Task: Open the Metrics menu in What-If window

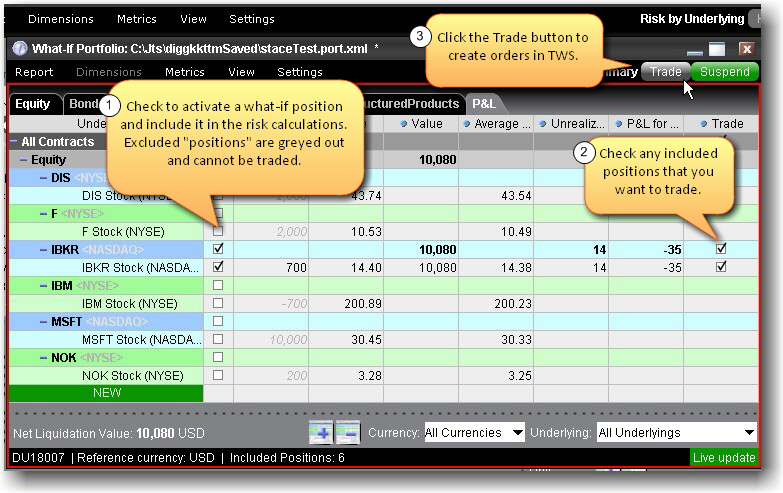Action: pyautogui.click(x=184, y=72)
